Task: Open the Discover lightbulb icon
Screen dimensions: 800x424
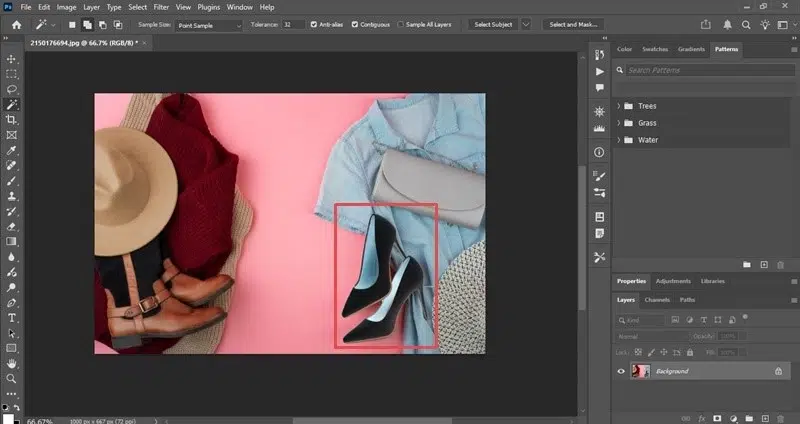Action: point(765,24)
